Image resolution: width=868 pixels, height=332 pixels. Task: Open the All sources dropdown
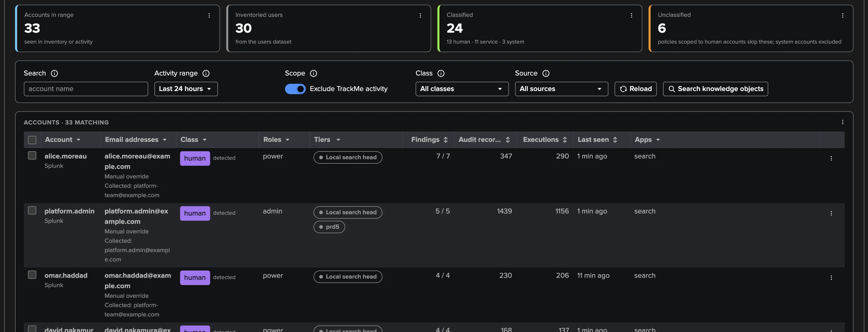pos(561,89)
